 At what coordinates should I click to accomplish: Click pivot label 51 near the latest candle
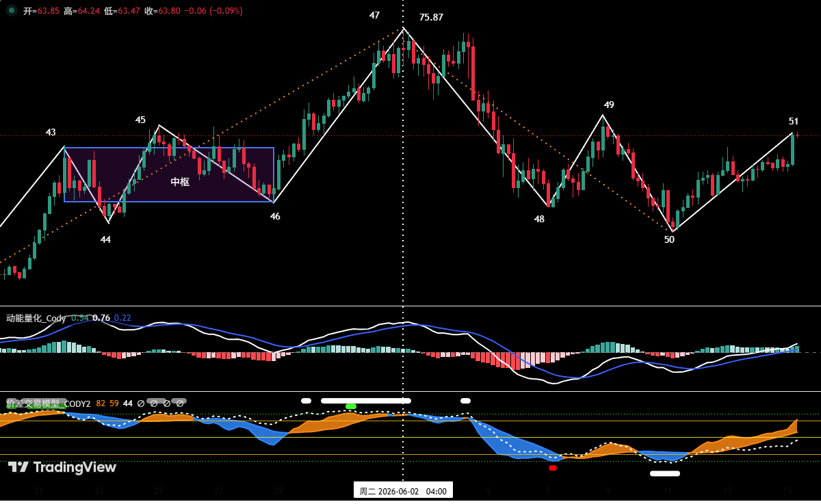pos(794,121)
